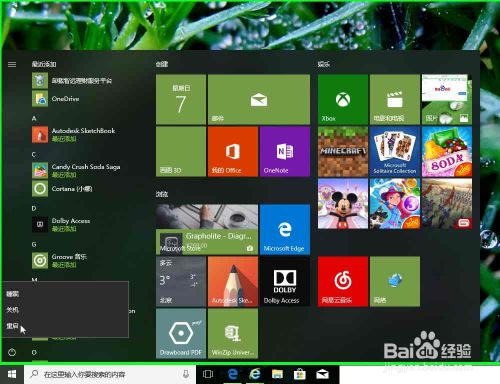This screenshot has width=500, height=384.
Task: Open the battle strategy game tile
Action: coord(447,204)
